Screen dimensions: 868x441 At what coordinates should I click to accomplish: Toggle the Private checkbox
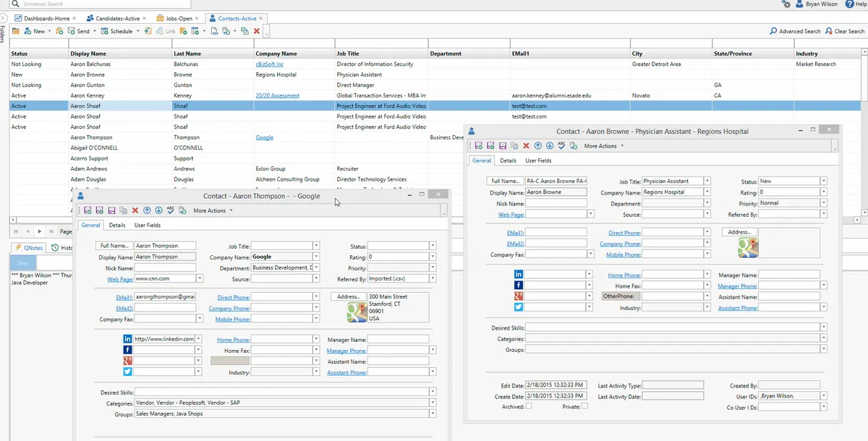pos(584,406)
